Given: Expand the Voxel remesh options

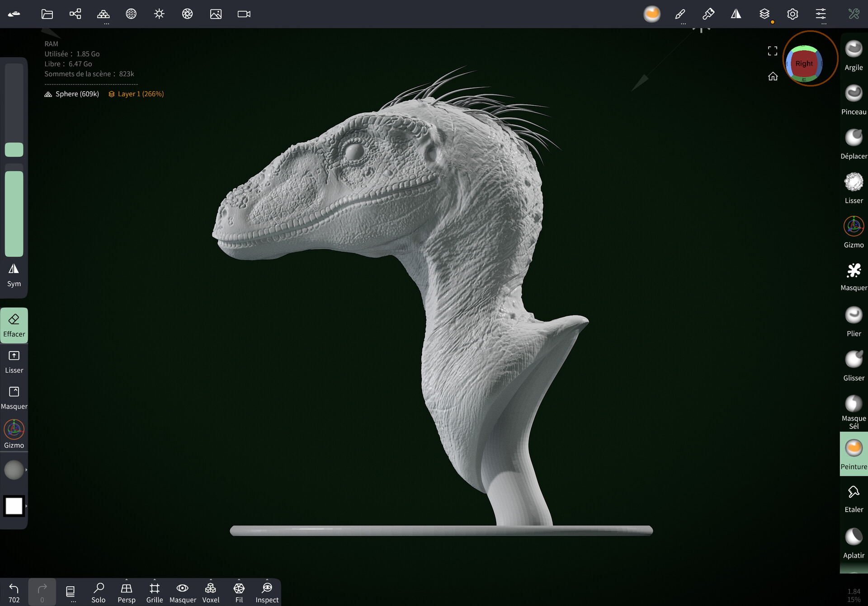Looking at the screenshot, I should pos(211,580).
